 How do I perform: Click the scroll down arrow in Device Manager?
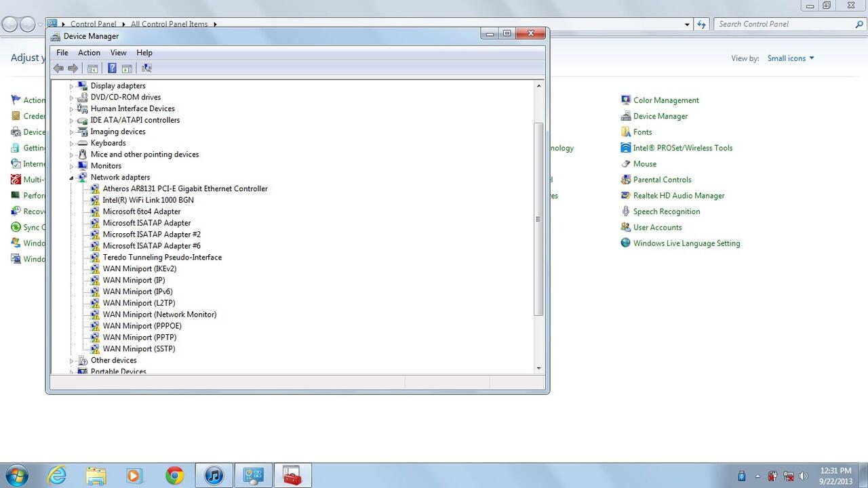click(x=539, y=368)
